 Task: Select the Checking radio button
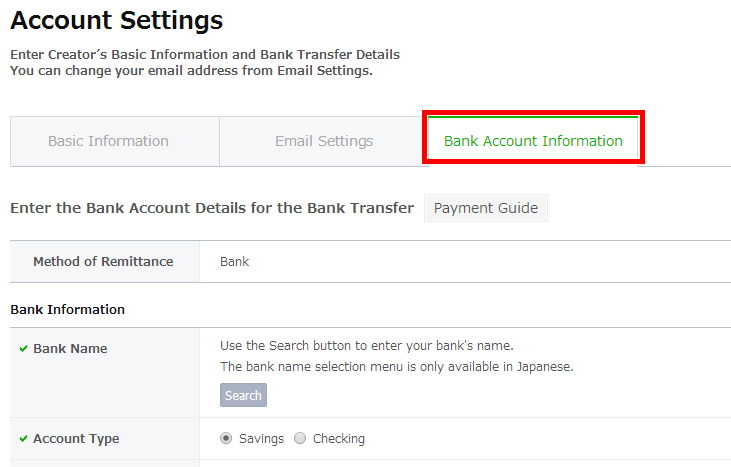(x=300, y=438)
